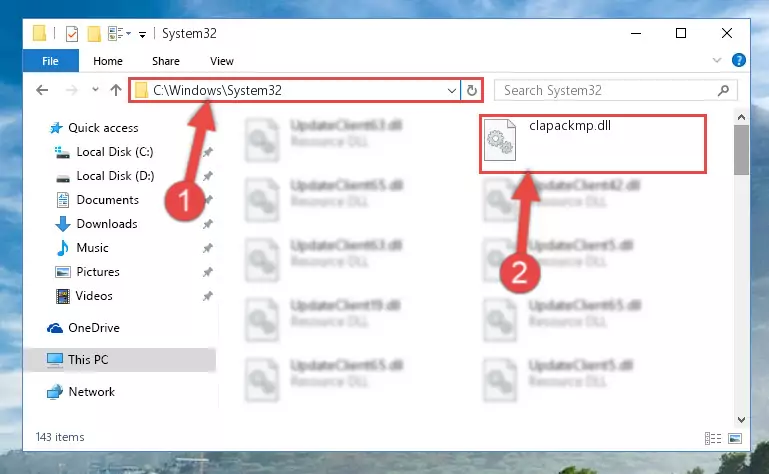Refresh the System32 folder view
This screenshot has width=769, height=474.
click(x=471, y=90)
